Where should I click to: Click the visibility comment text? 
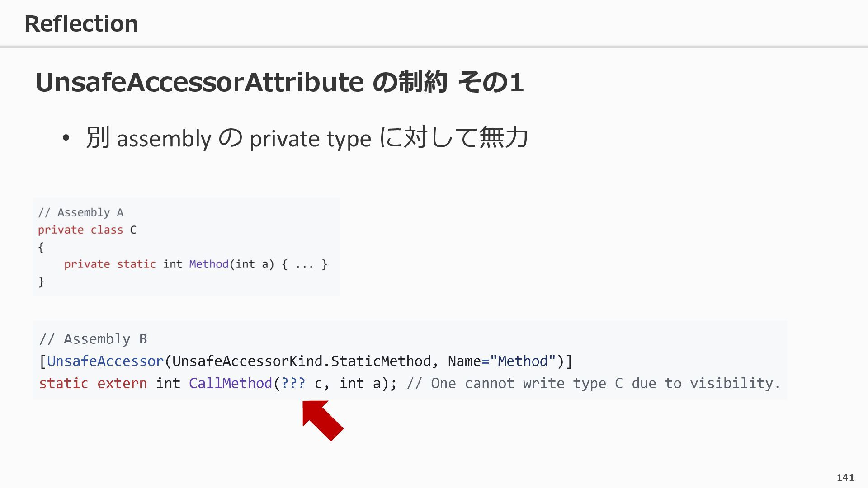(593, 383)
